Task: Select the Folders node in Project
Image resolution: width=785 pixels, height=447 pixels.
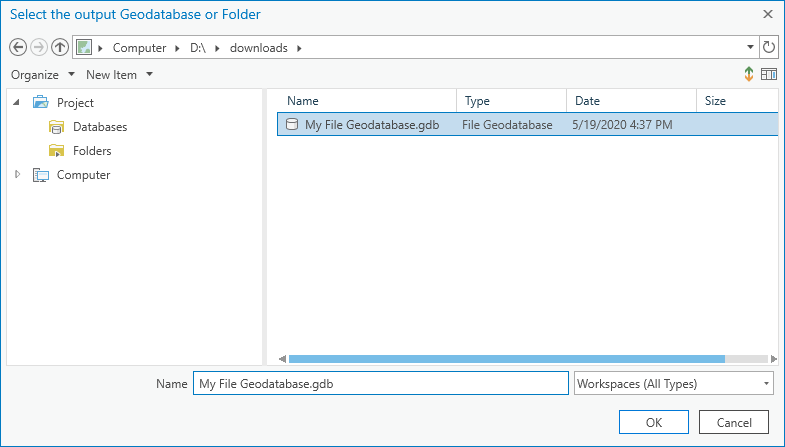Action: [x=92, y=151]
